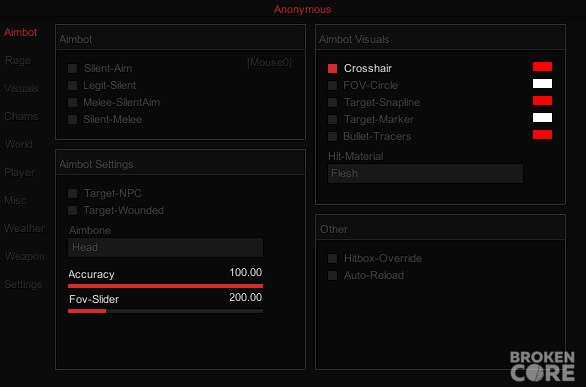Open the Aimbone dropdown showing Head

click(165, 247)
